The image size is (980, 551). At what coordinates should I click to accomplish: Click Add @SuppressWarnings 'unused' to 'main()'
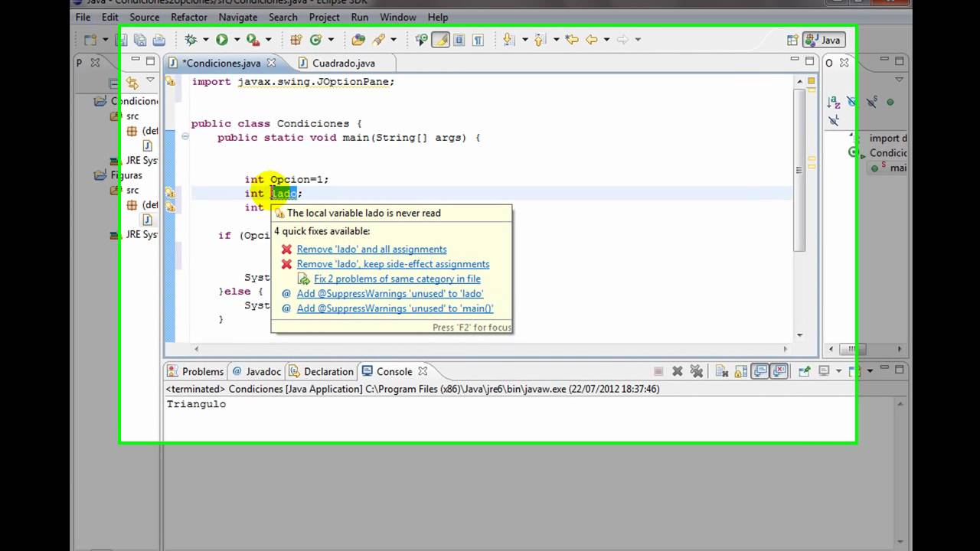point(395,308)
